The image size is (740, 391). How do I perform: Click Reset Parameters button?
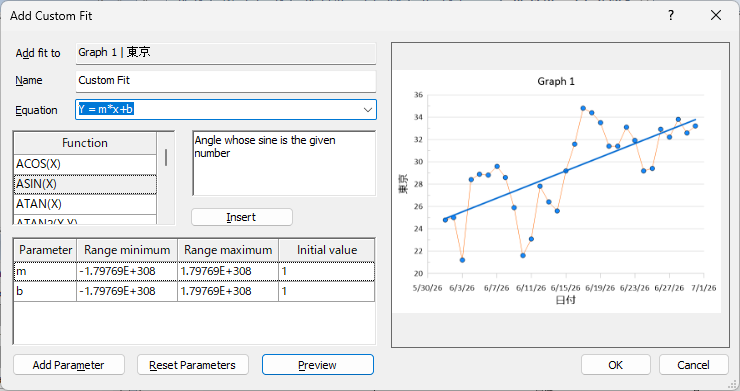coord(193,365)
